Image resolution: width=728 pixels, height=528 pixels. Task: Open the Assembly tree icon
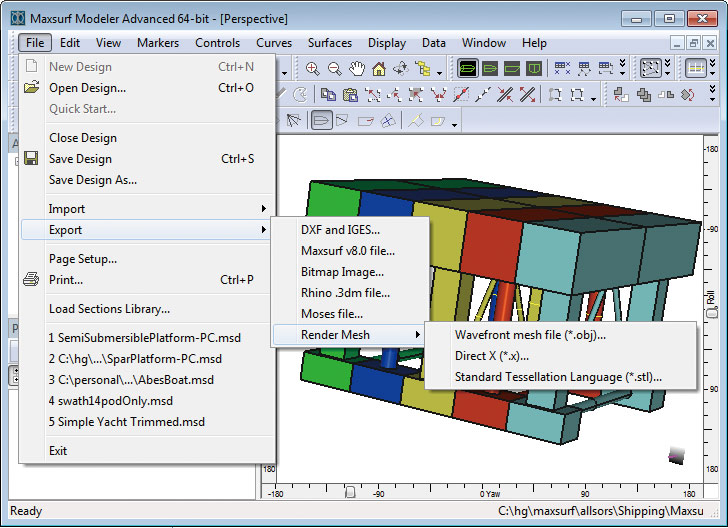[x=423, y=69]
